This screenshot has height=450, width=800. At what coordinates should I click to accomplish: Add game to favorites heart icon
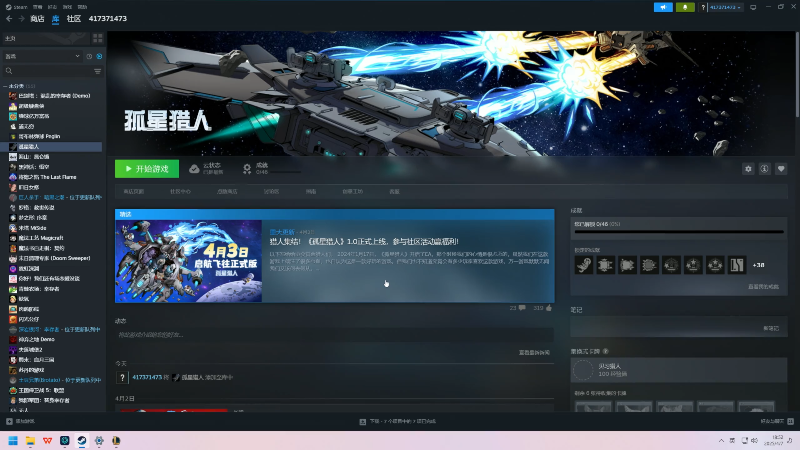(x=781, y=169)
